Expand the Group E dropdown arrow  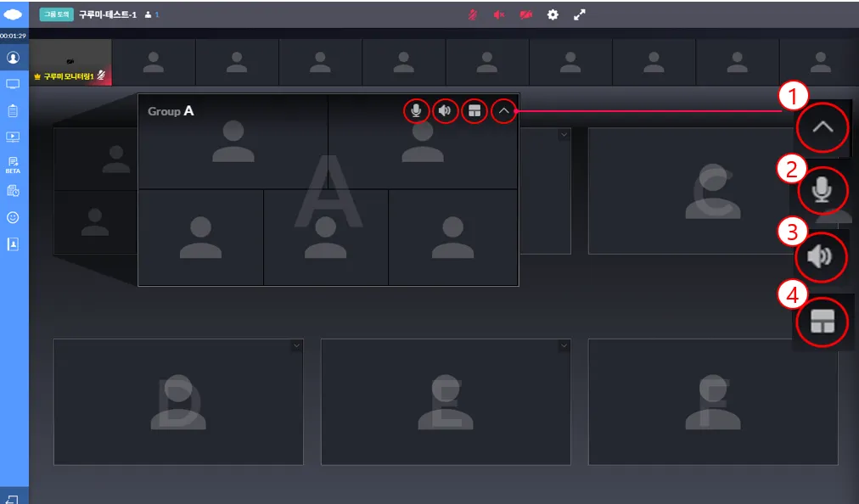click(x=564, y=345)
